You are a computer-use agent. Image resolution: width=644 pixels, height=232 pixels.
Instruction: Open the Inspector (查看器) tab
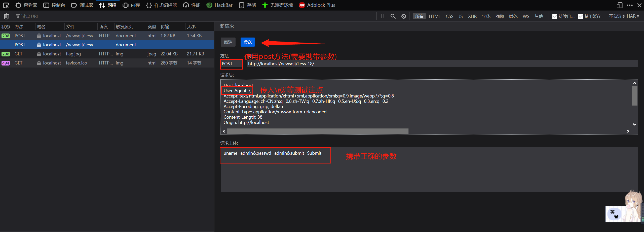(26, 5)
